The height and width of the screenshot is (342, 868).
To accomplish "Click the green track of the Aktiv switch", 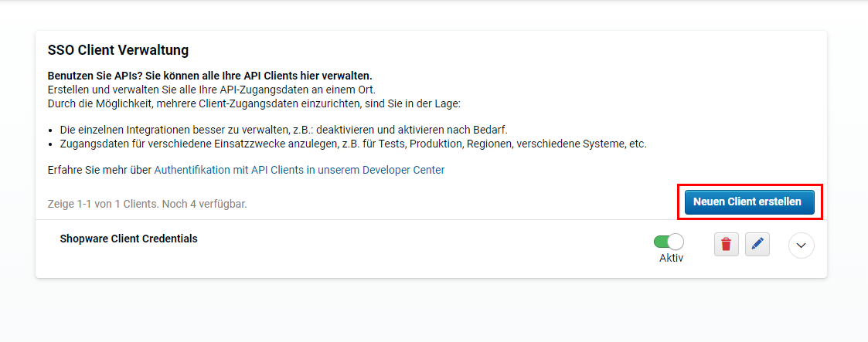I will (661, 242).
